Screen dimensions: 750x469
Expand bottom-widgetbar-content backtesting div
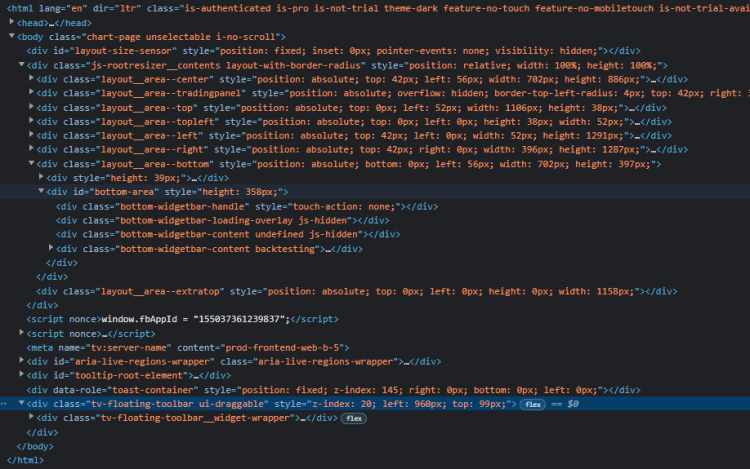pos(51,248)
